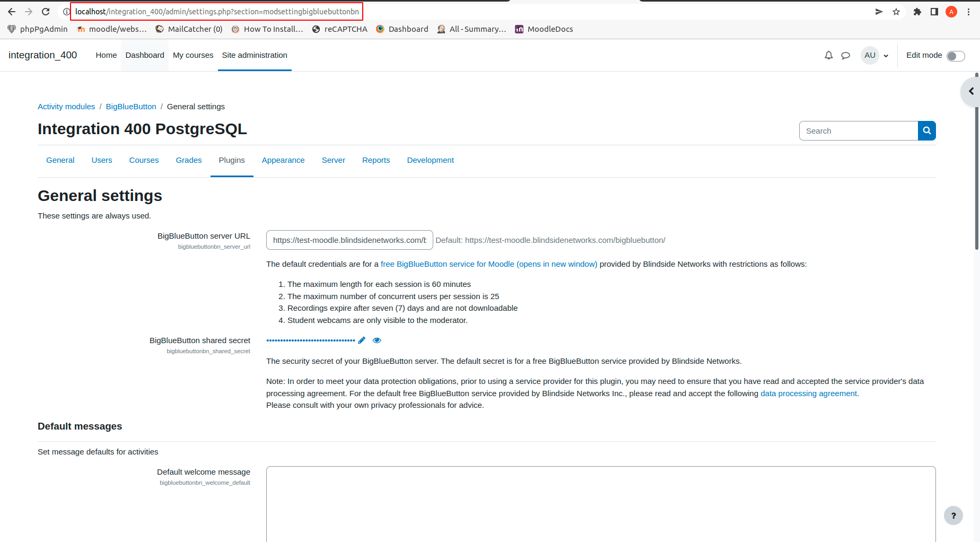Click Activity modules breadcrumb link

pyautogui.click(x=66, y=107)
